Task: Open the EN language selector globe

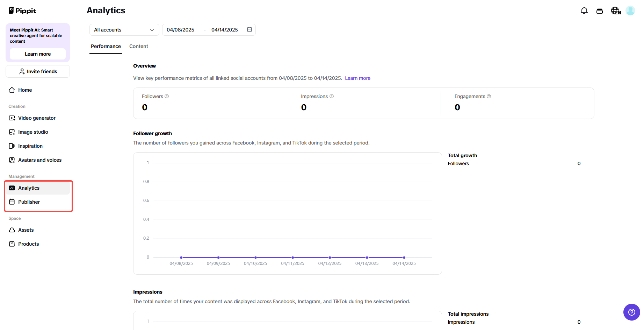Action: click(x=616, y=10)
